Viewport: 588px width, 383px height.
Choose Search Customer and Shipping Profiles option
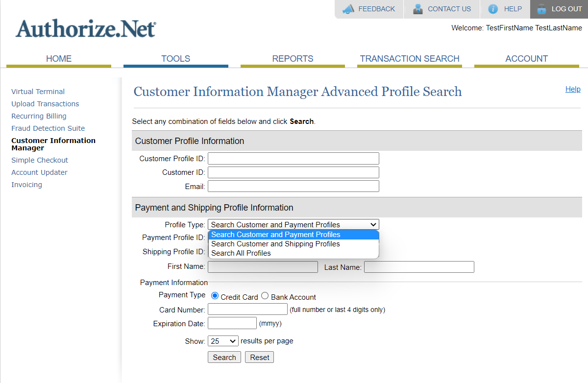tap(294, 244)
